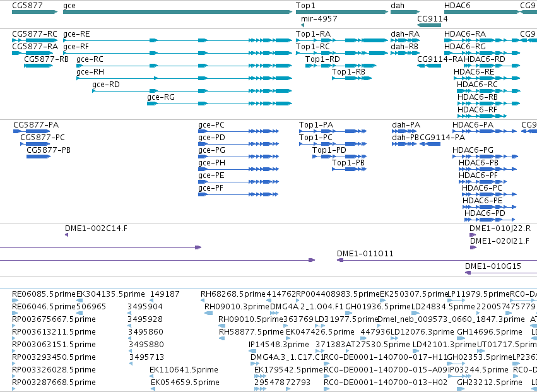537x392 pixels.
Task: Select EK304135.5prime EST label
Action: coord(110,294)
